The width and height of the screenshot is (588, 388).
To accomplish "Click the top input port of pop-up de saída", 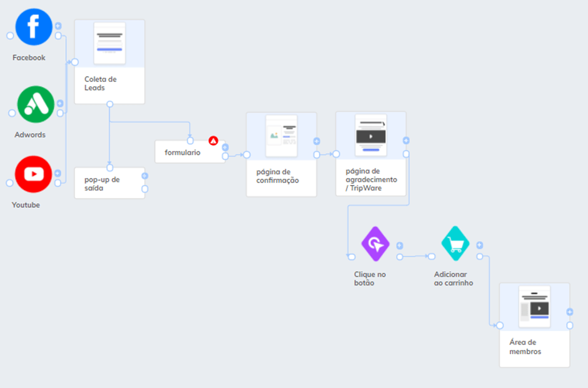I will (x=109, y=168).
